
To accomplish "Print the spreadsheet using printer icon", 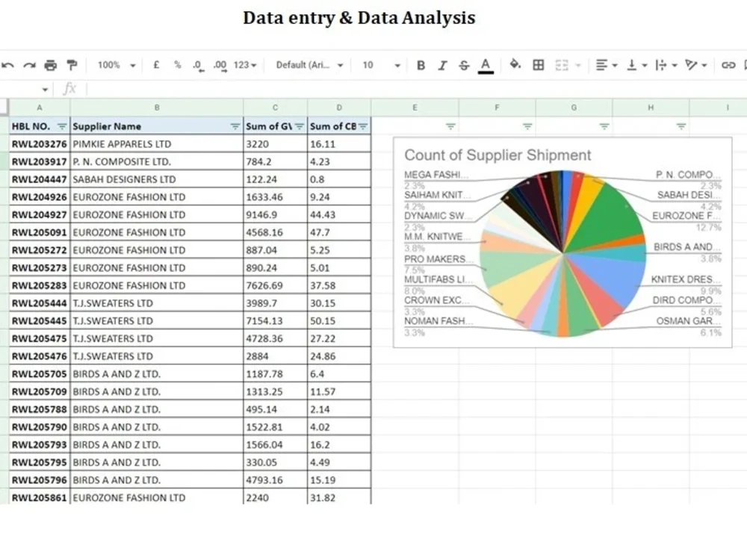I will 51,65.
